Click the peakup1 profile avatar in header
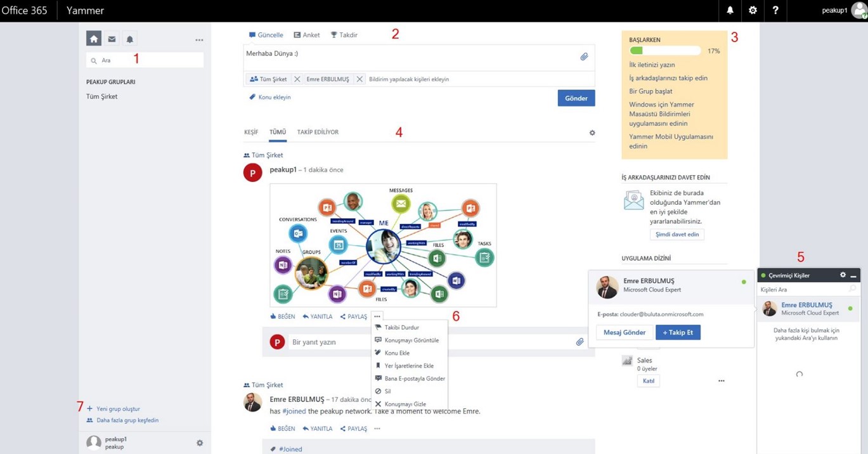 [859, 11]
